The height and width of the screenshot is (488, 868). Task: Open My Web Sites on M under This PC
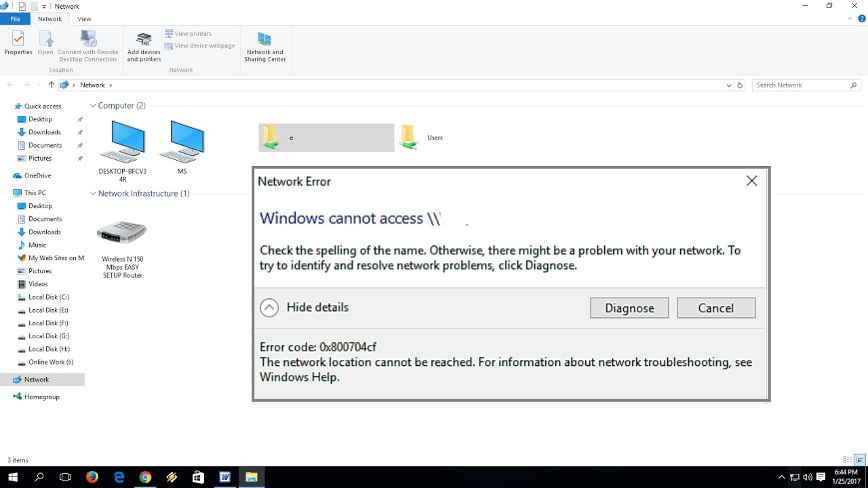51,258
